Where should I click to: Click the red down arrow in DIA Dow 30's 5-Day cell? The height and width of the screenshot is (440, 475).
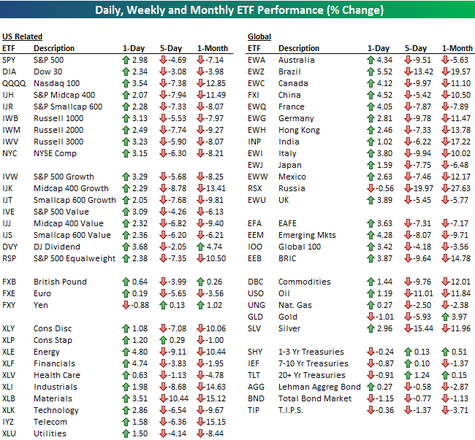point(163,72)
